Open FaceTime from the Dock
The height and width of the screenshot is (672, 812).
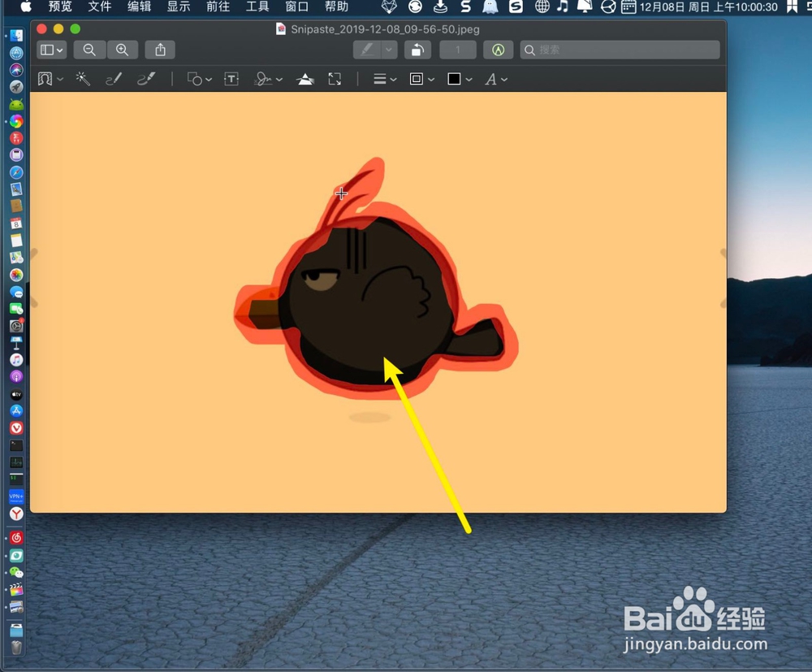(16, 309)
